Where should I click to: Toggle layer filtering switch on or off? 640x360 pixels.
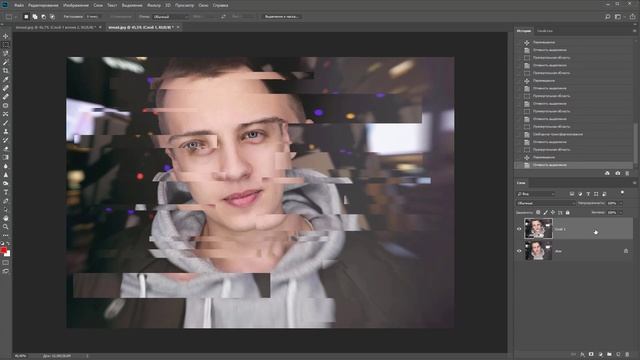point(622,193)
